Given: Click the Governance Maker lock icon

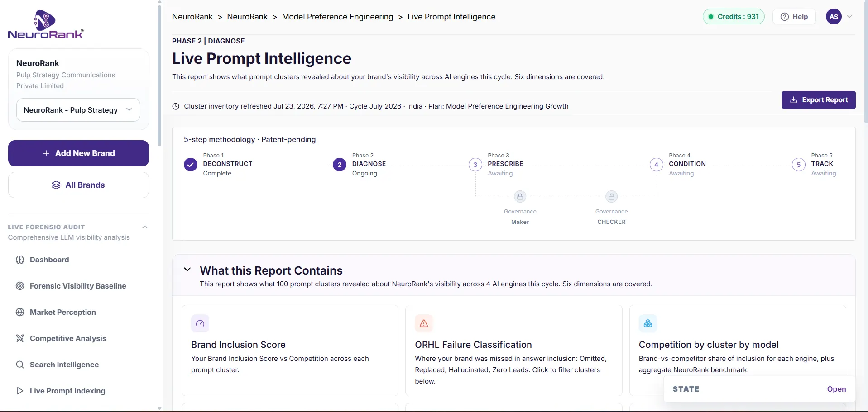Looking at the screenshot, I should [520, 197].
